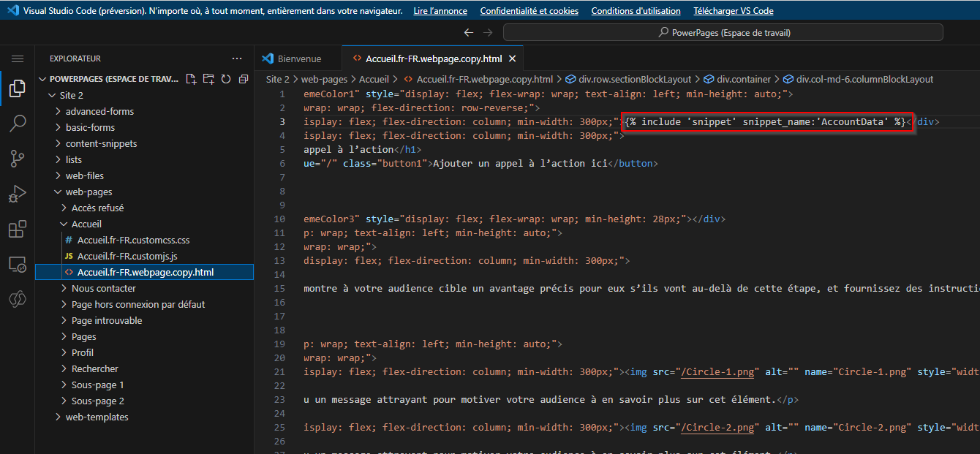Open the hamburger application menu
The width and height of the screenshot is (980, 454).
click(18, 58)
